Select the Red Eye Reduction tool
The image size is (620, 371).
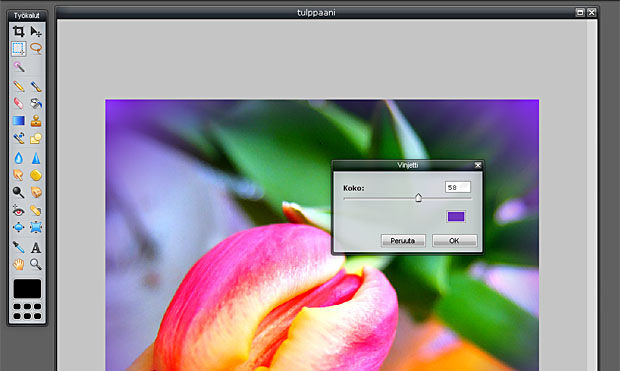click(18, 210)
